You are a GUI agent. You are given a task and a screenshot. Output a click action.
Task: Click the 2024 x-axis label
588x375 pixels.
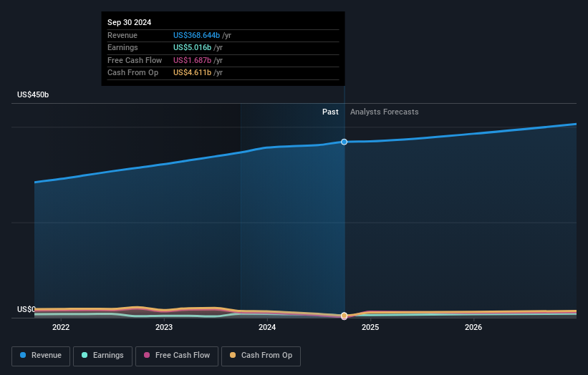coord(267,328)
